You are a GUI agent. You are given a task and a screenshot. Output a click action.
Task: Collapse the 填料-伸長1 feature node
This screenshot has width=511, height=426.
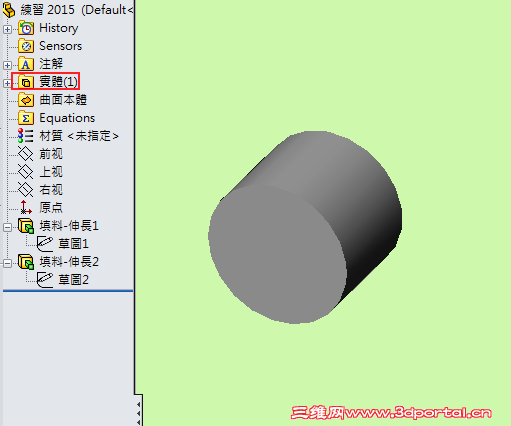(7, 228)
